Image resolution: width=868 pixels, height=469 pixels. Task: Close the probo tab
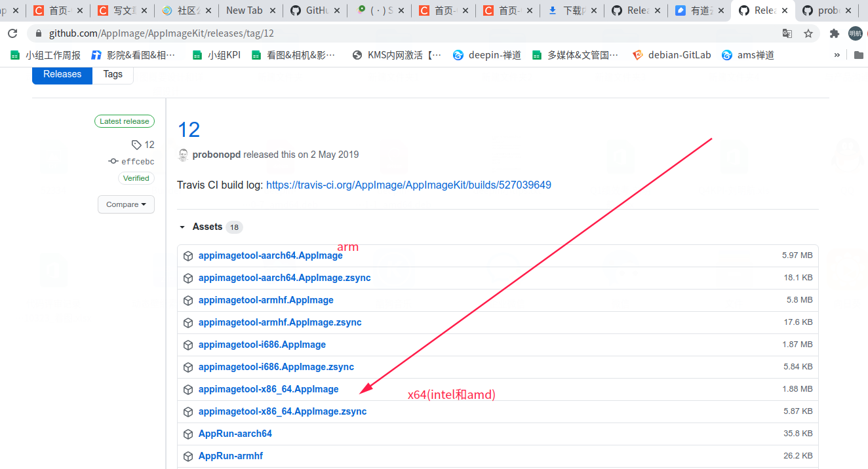coord(850,10)
